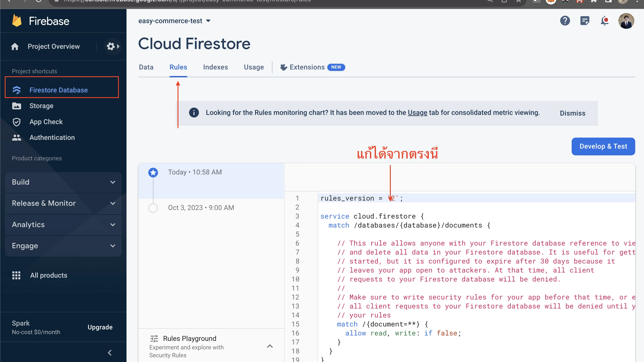Click the Rules Playground sliders icon
The height and width of the screenshot is (362, 644).
(x=154, y=338)
